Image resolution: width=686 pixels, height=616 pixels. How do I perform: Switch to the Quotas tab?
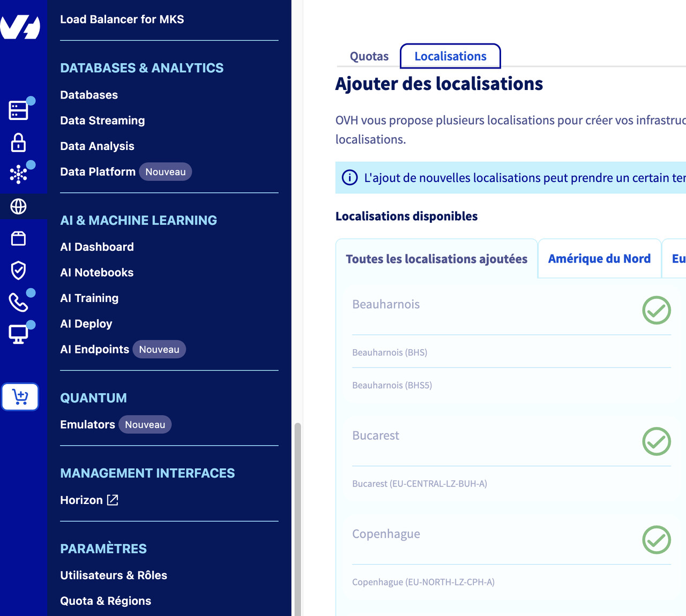click(369, 56)
